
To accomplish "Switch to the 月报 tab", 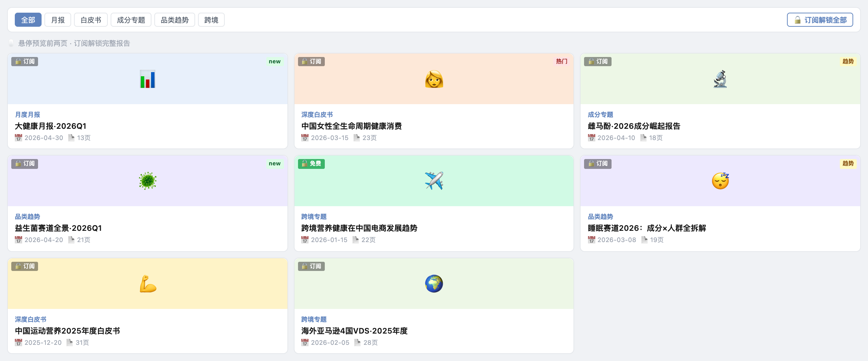I will pos(58,20).
